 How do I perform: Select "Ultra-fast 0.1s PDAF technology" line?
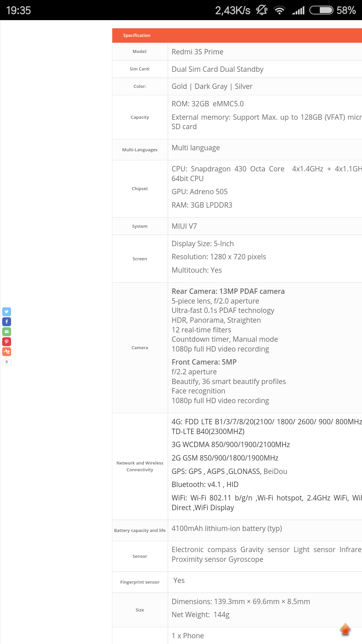click(x=223, y=311)
